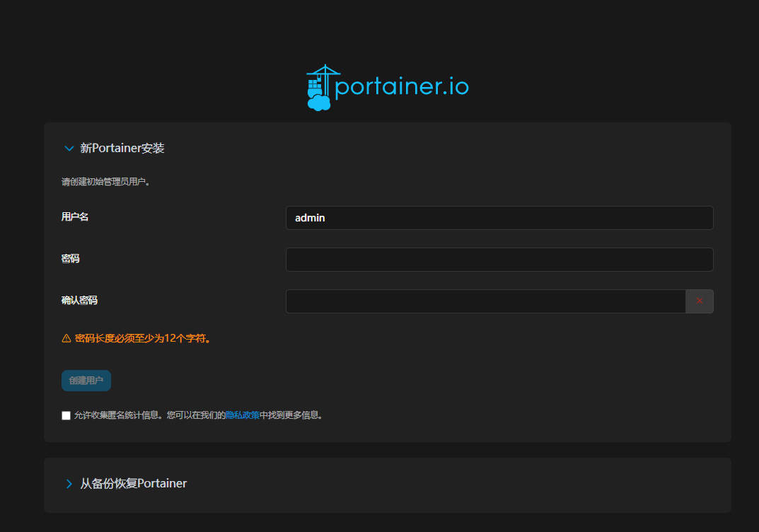759x532 pixels.
Task: Click the 确认密码 label
Action: [79, 301]
